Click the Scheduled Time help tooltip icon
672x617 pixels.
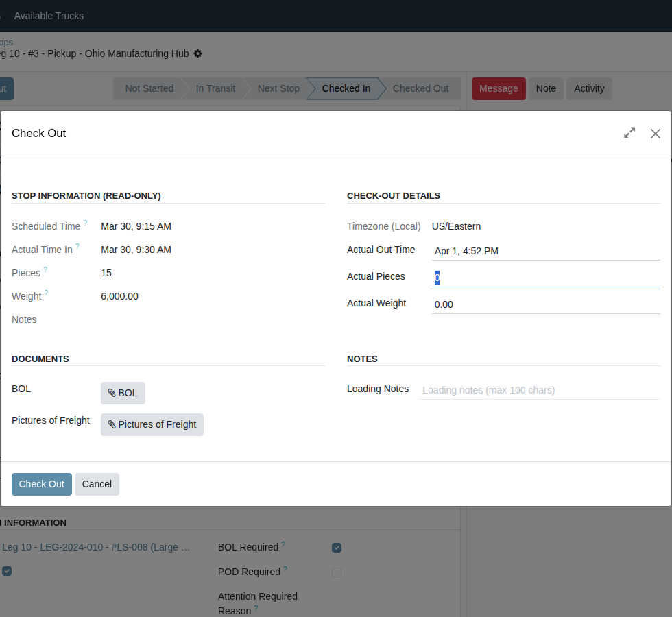85,222
